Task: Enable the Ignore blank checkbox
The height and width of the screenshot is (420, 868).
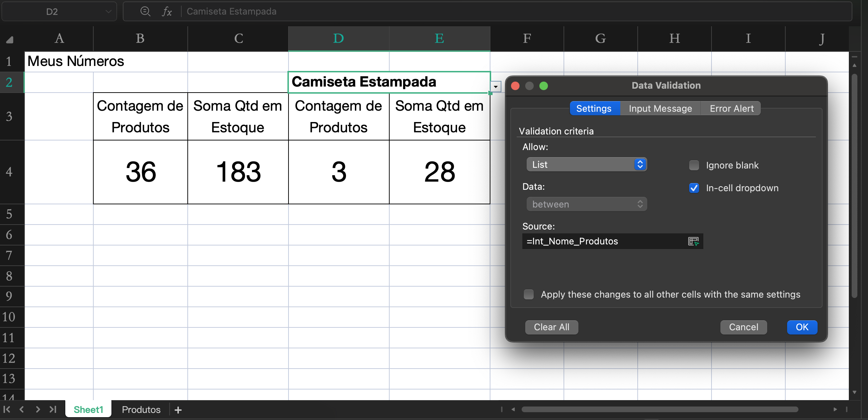Action: pyautogui.click(x=694, y=165)
